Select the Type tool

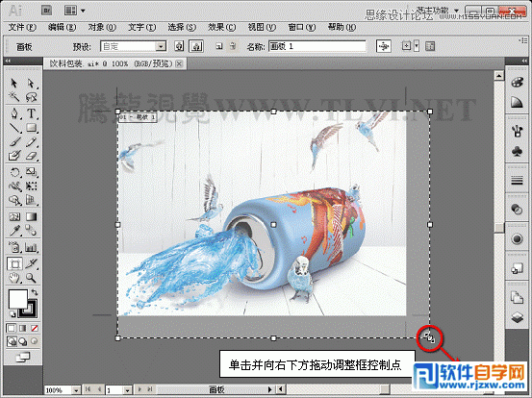point(31,113)
